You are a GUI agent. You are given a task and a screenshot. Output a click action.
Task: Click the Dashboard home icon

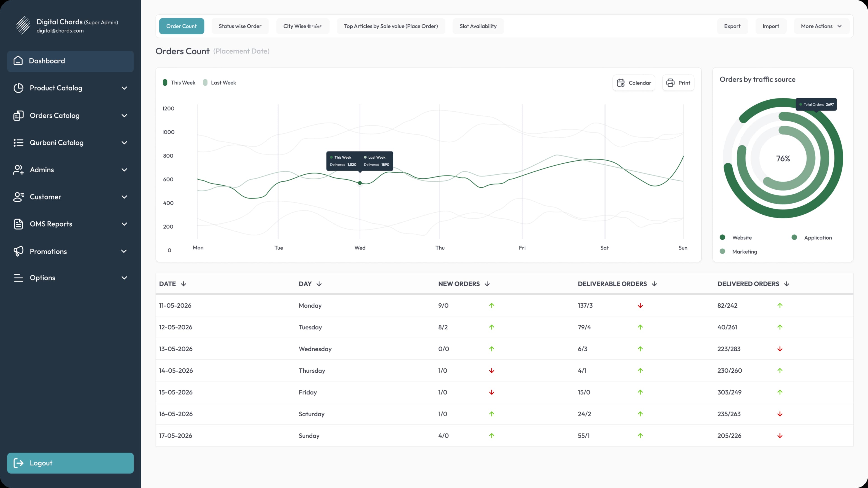[18, 61]
